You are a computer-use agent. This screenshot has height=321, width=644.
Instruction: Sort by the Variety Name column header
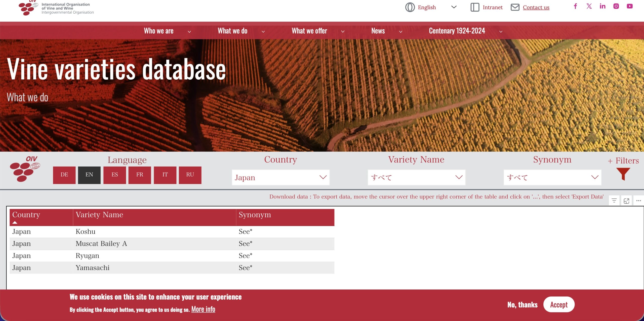pos(154,217)
